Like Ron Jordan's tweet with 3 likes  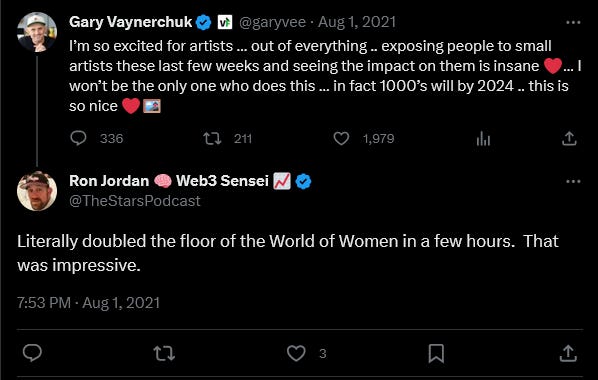(x=296, y=353)
